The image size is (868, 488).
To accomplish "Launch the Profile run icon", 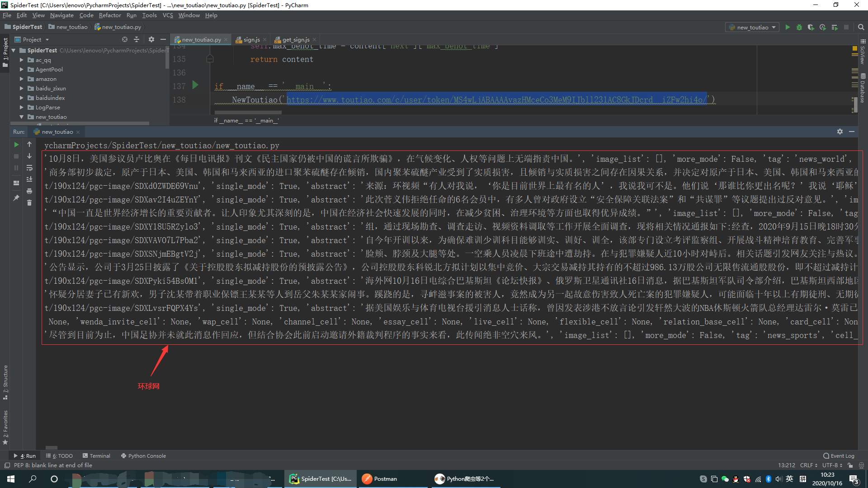I will tap(823, 28).
